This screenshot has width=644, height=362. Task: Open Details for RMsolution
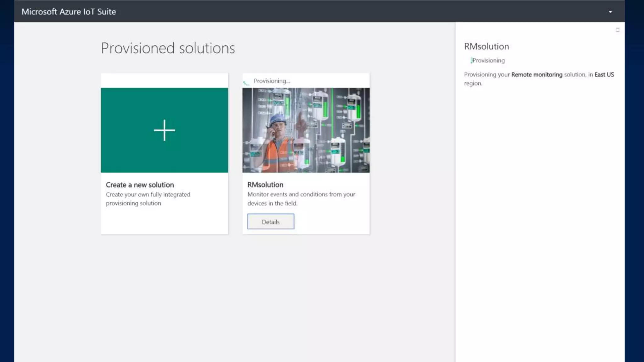270,222
